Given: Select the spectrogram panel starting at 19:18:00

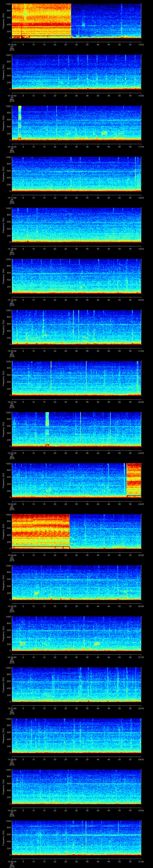Looking at the screenshot, I should (76, 225).
